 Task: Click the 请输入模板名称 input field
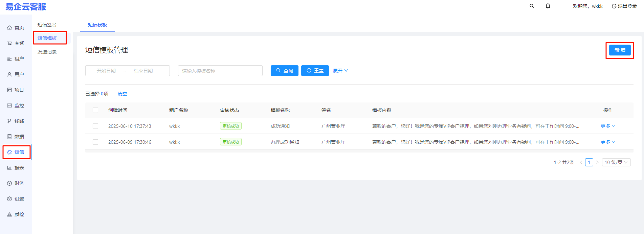click(220, 71)
